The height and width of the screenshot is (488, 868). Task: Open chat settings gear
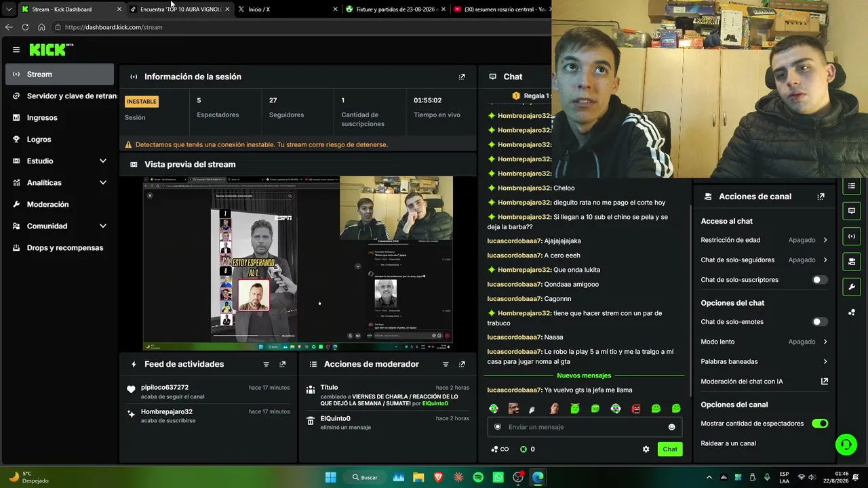pyautogui.click(x=646, y=449)
